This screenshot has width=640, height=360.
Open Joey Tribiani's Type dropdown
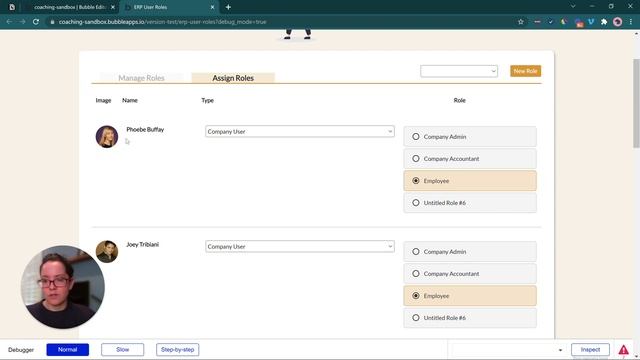(300, 247)
